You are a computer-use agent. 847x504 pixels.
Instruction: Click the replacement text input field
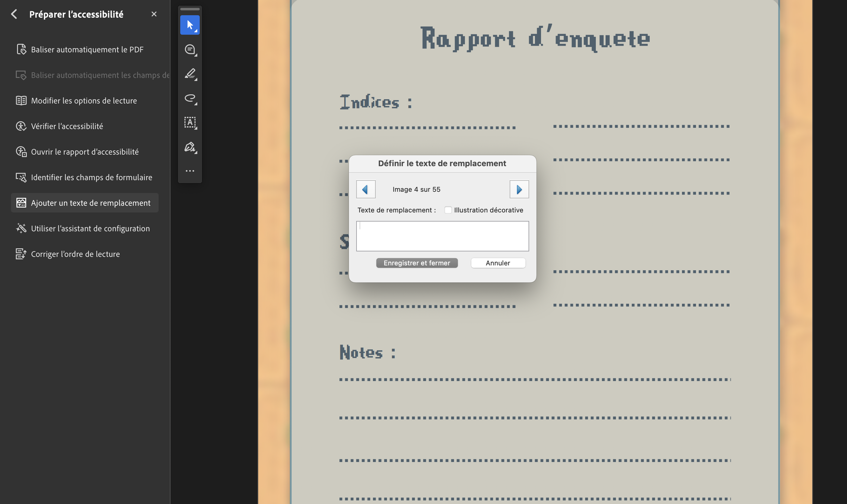coord(442,236)
